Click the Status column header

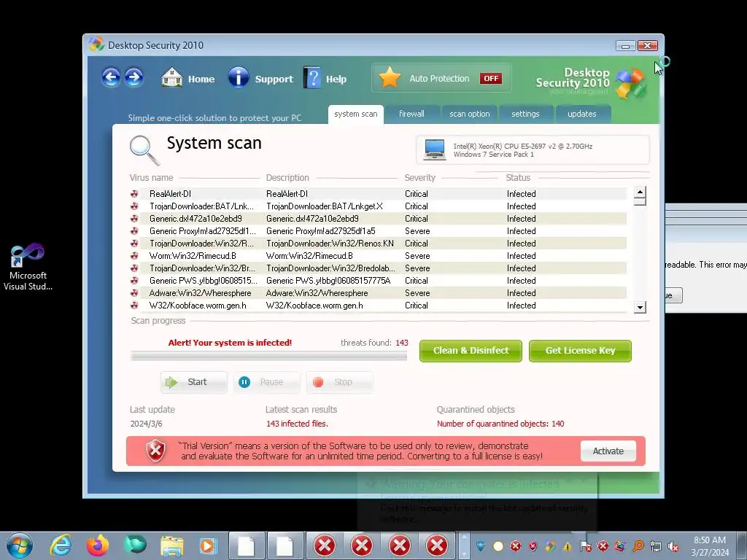click(518, 178)
